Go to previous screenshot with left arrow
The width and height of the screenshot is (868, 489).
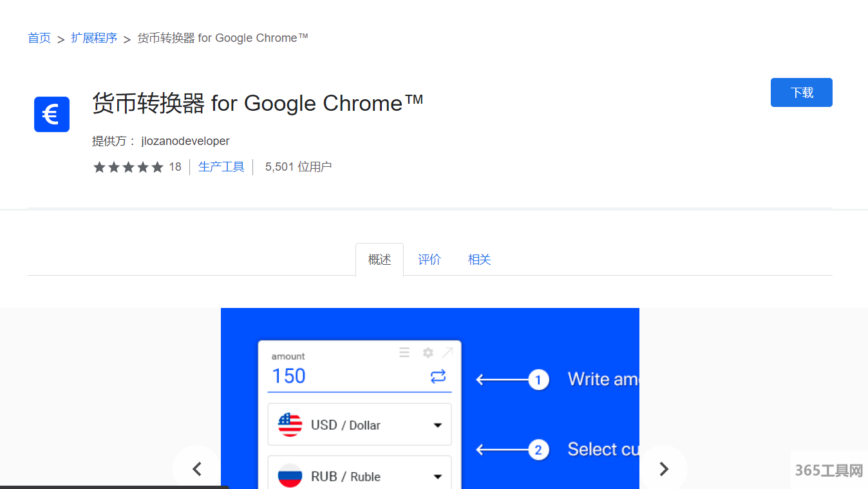coord(197,469)
